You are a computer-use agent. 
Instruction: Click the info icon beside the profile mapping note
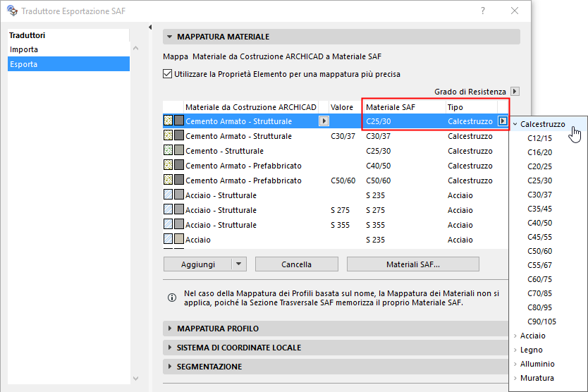point(172,298)
